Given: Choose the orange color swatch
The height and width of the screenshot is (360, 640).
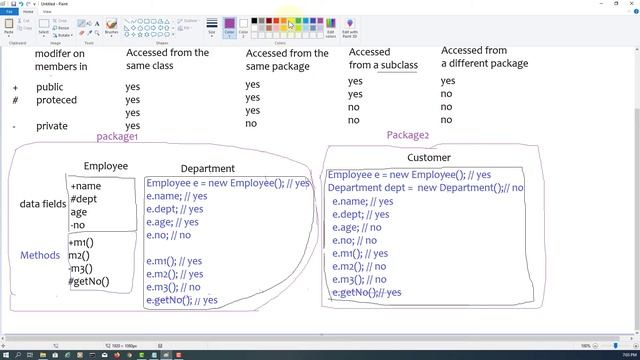Looking at the screenshot, I should pos(284,21).
